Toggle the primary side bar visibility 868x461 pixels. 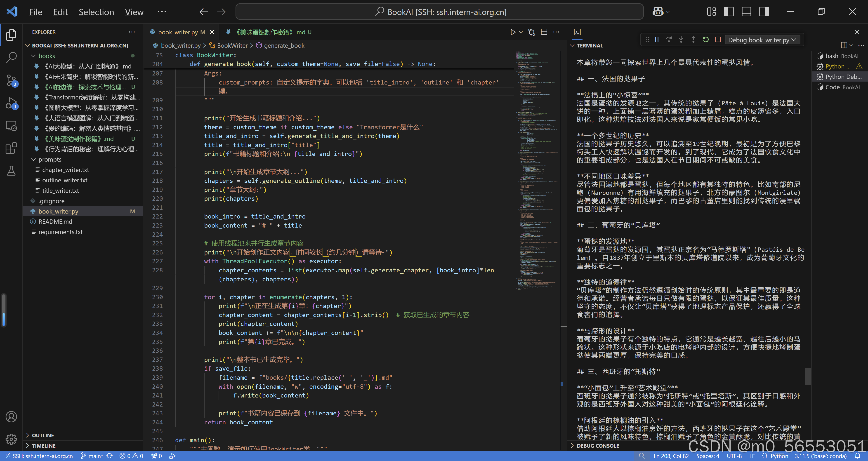pyautogui.click(x=729, y=11)
